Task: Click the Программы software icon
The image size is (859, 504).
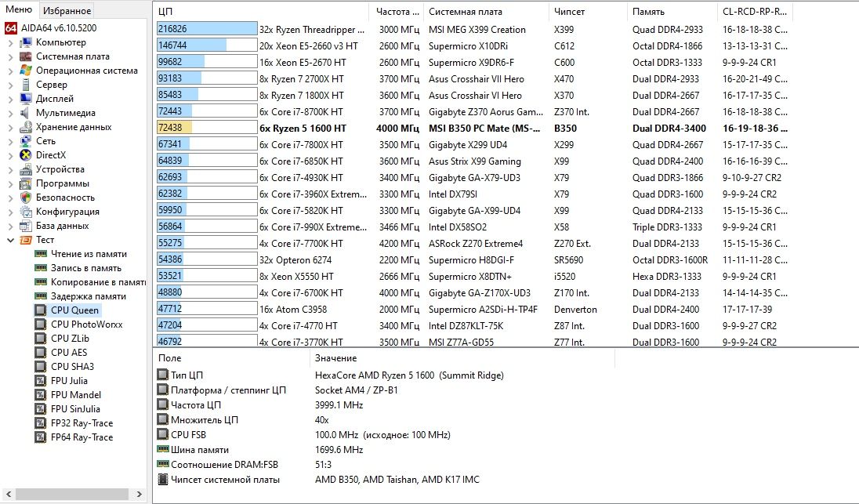Action: click(26, 183)
